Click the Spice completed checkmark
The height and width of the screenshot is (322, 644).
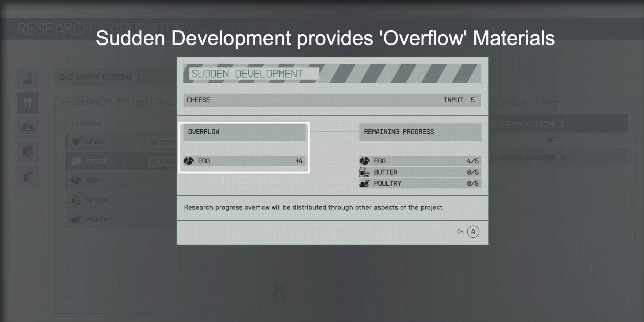154,142
